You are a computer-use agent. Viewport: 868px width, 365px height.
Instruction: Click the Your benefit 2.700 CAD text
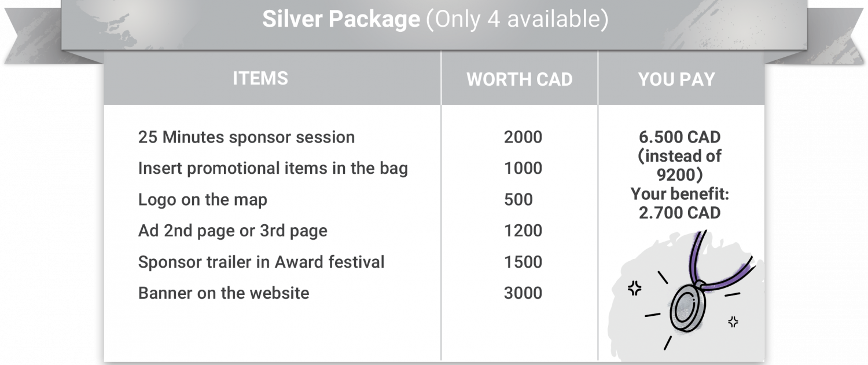click(680, 203)
